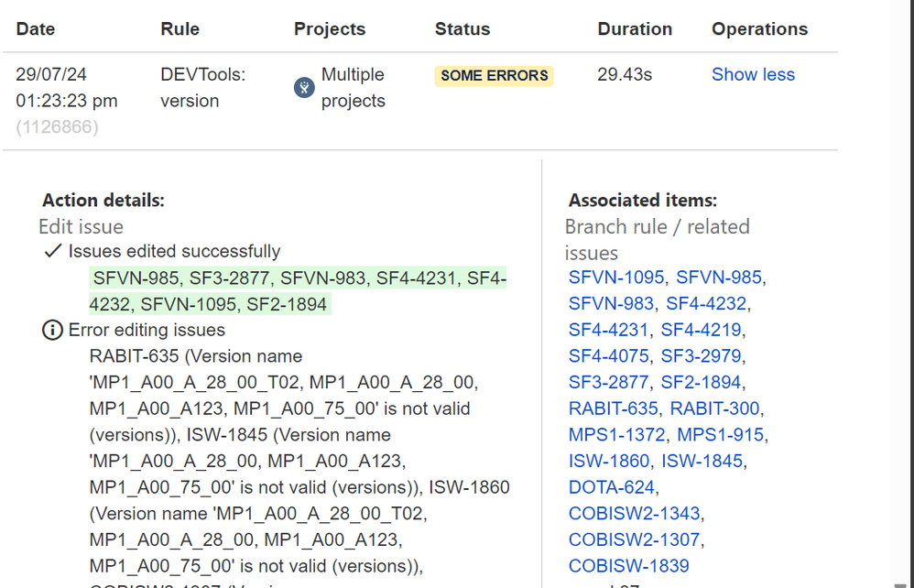Open associated issue SFVN-1095
Viewport: 914px width, 588px height.
coord(616,278)
